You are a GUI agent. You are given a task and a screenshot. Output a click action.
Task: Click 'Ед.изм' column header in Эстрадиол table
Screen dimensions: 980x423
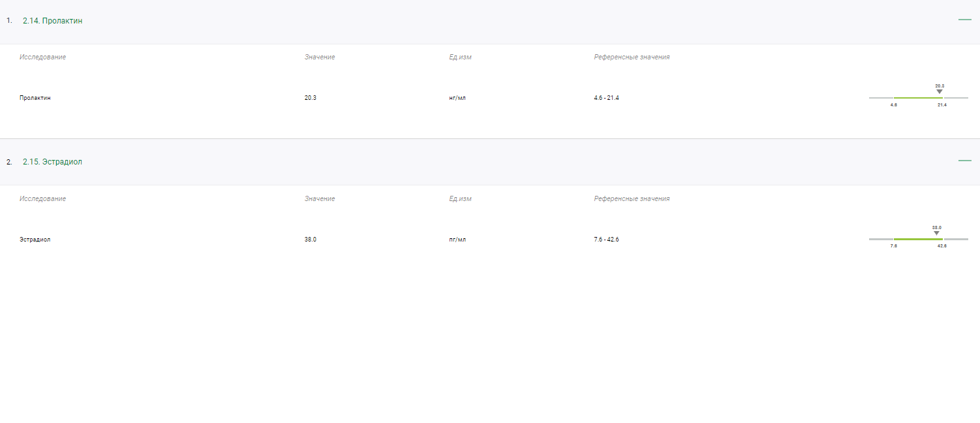click(460, 198)
